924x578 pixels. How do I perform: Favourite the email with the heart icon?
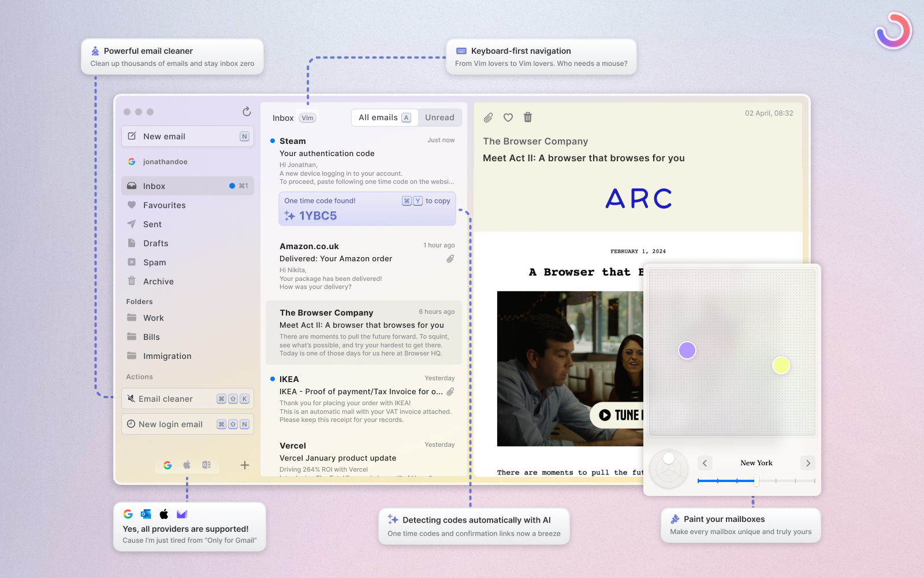click(x=508, y=117)
